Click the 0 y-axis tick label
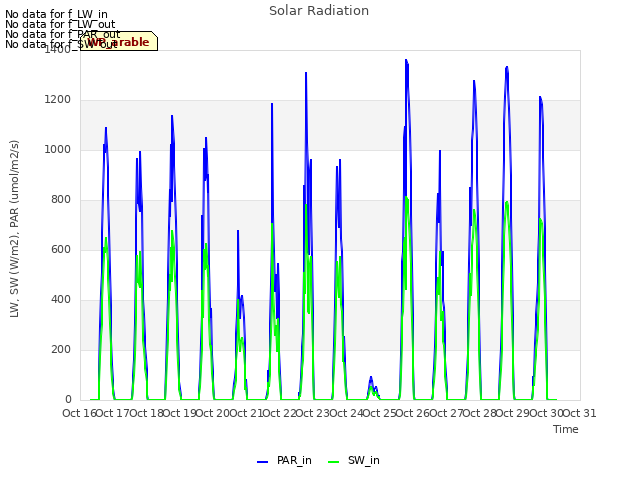The image size is (640, 480). tap(68, 399)
